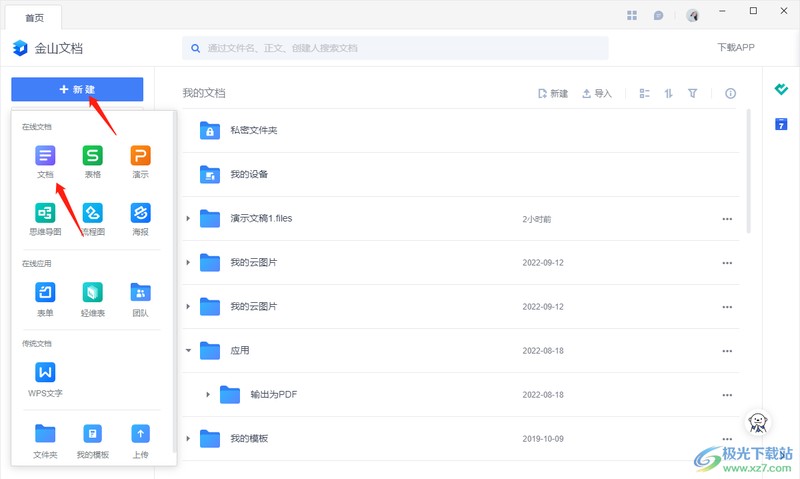Open the 轻维表 app icon
The width and height of the screenshot is (800, 479).
pos(92,292)
